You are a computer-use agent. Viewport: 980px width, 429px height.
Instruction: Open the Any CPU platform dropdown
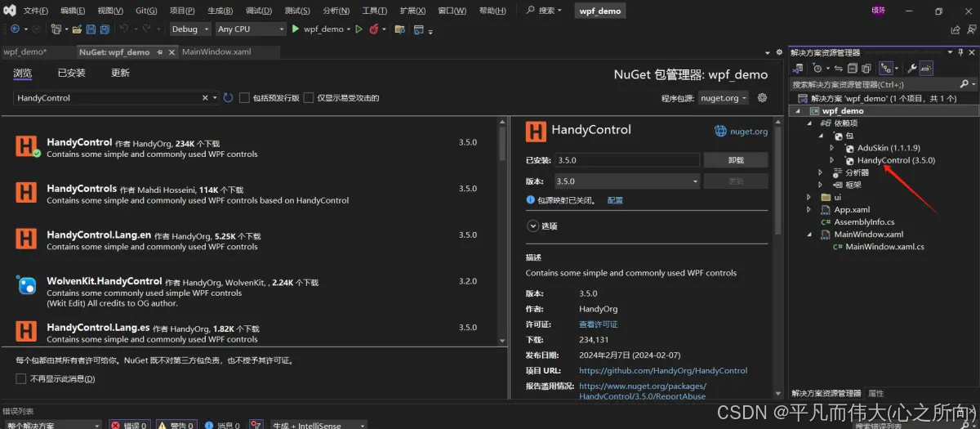pos(249,29)
